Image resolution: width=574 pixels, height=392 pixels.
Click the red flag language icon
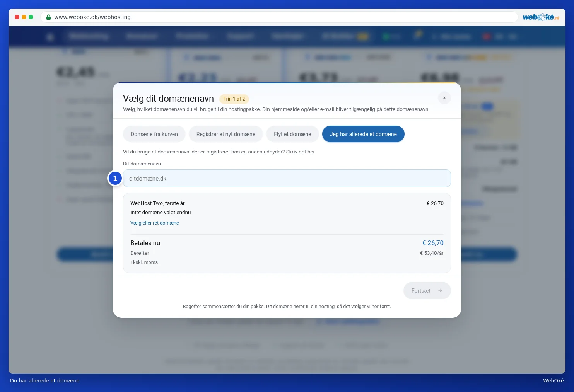486,37
